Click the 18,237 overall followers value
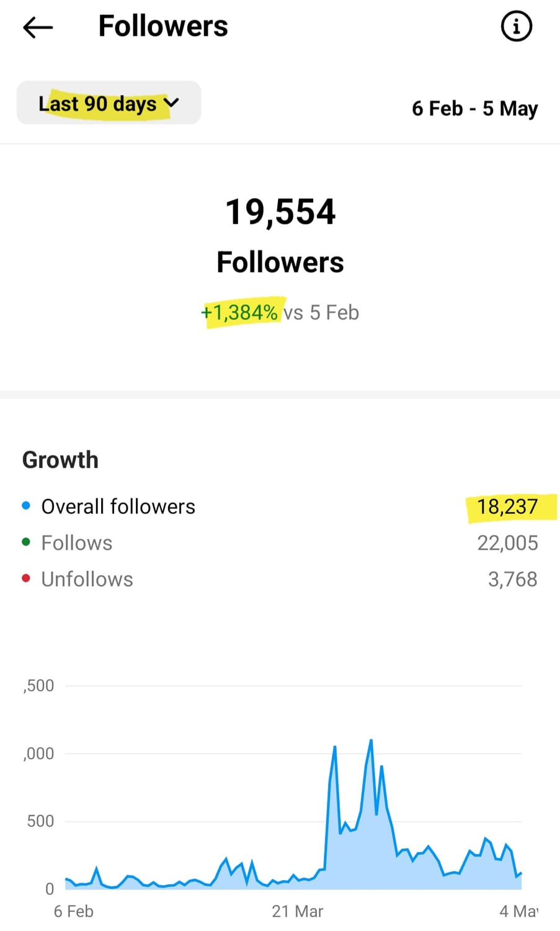This screenshot has height=931, width=560. click(507, 506)
